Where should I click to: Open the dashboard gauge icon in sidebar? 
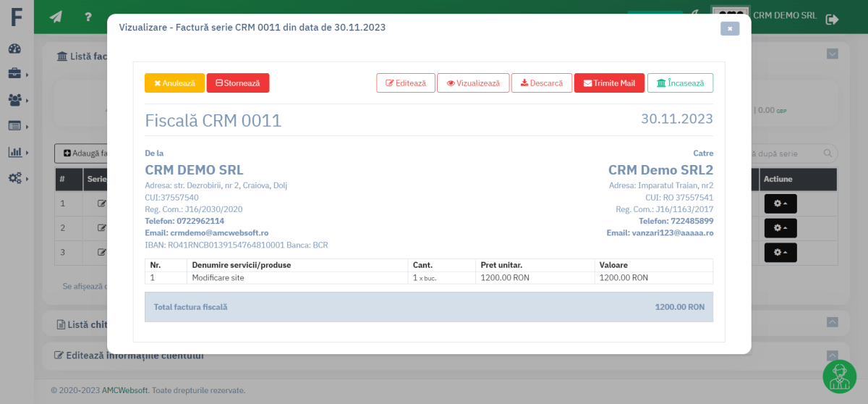point(15,49)
